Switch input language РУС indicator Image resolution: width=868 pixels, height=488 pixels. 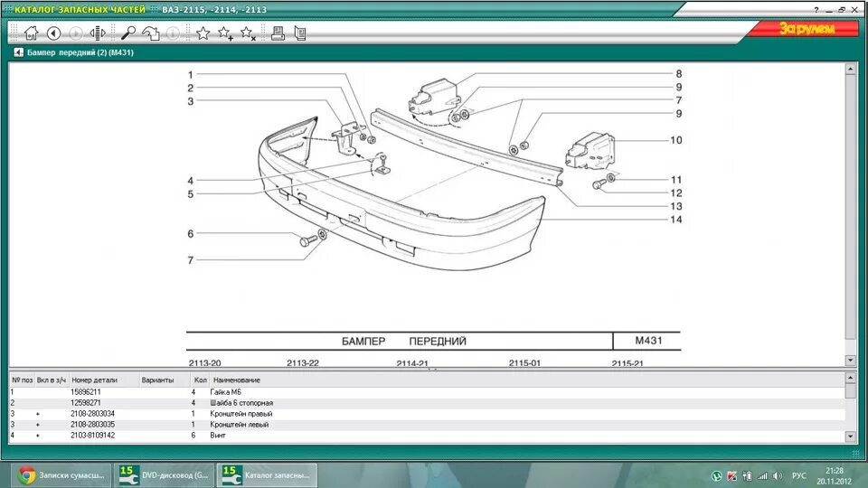pyautogui.click(x=798, y=475)
